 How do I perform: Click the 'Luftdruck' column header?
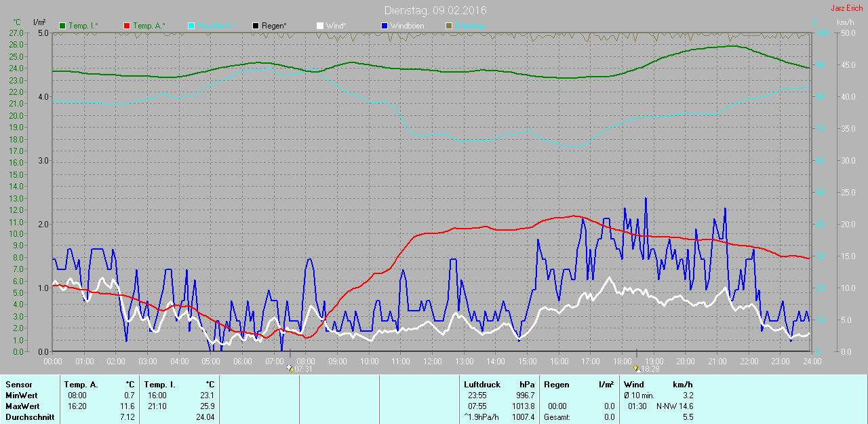482,385
